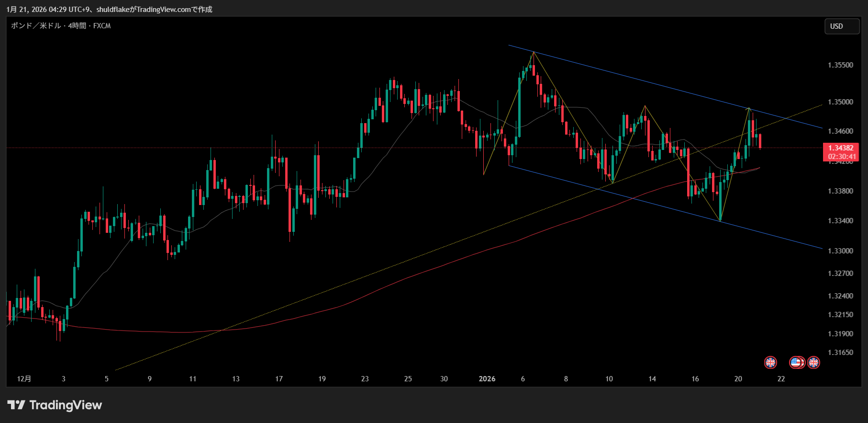This screenshot has height=423, width=868.
Task: Click the 1.35500 price axis label
Action: 840,65
